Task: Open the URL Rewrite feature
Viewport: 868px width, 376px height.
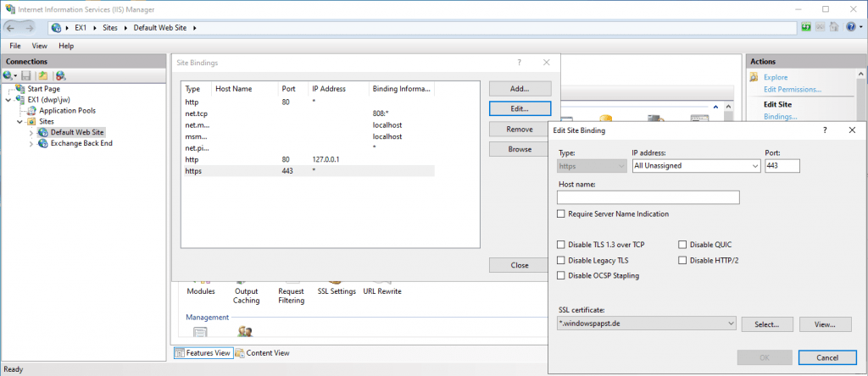Action: [x=382, y=290]
